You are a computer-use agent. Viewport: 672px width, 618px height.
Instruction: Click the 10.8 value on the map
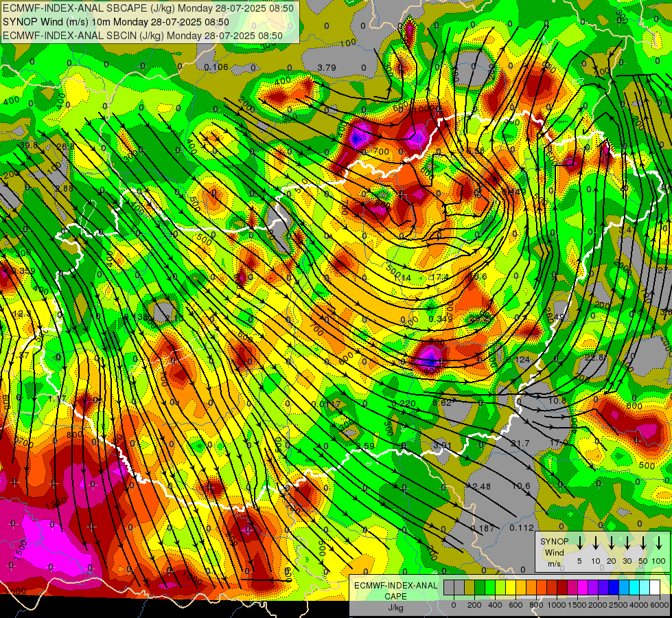(x=557, y=400)
